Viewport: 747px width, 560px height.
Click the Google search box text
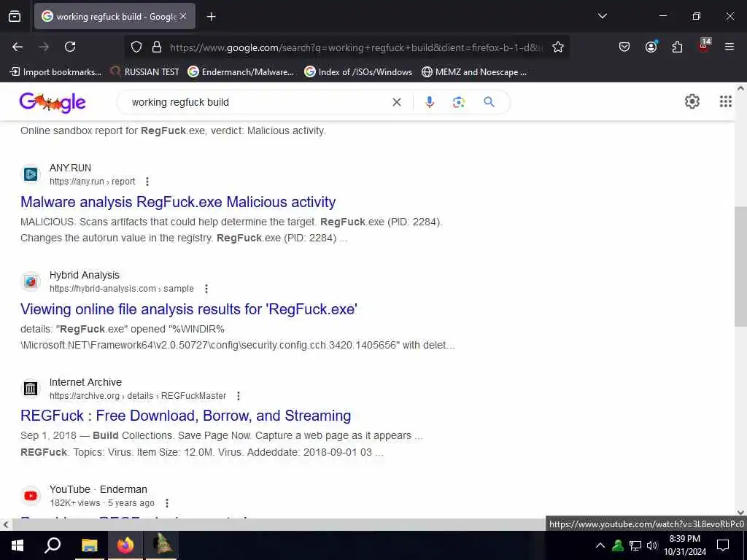point(180,102)
